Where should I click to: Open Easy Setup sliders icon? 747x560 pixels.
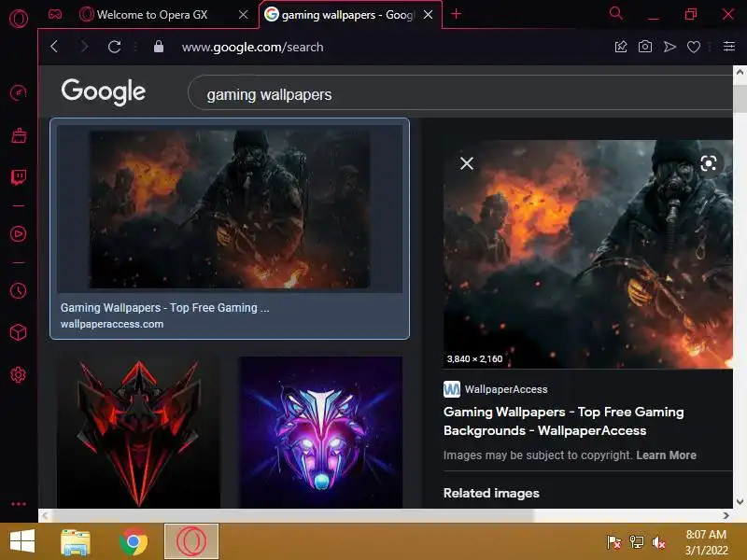[729, 46]
